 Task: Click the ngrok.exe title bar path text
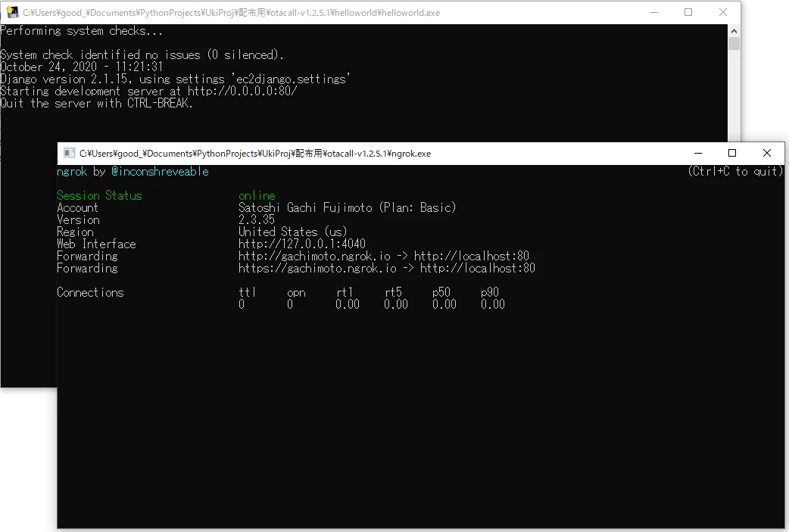click(x=255, y=154)
